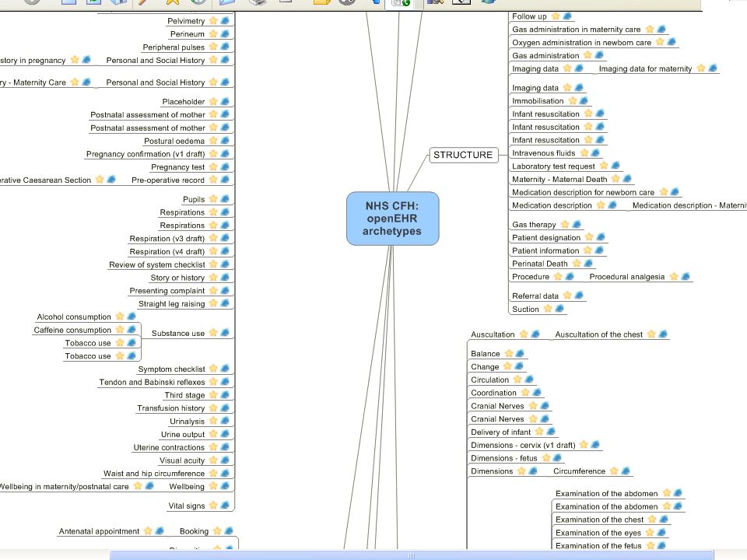Viewport: 747px width, 560px height.
Task: Click the blue note icon beside Booking
Action: coord(229,531)
